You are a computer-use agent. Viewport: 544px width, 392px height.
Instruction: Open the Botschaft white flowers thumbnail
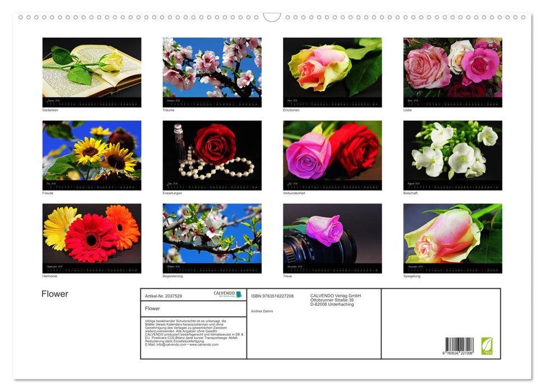(452, 155)
